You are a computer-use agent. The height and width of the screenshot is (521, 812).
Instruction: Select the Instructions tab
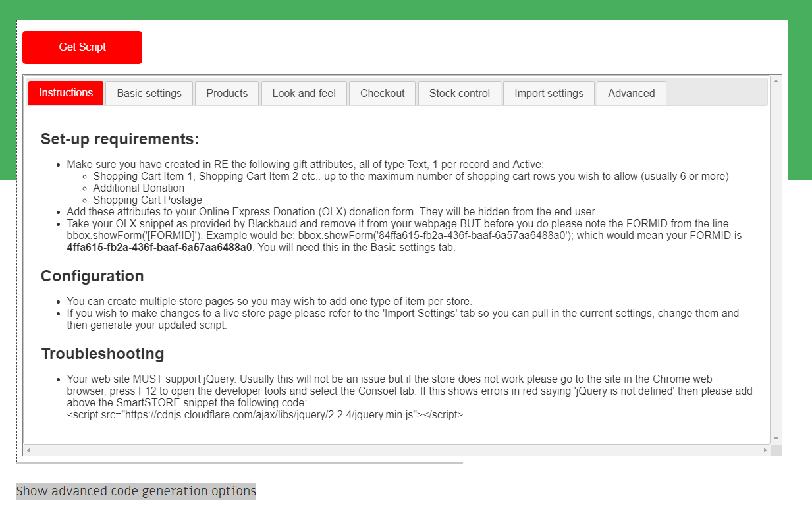click(66, 93)
